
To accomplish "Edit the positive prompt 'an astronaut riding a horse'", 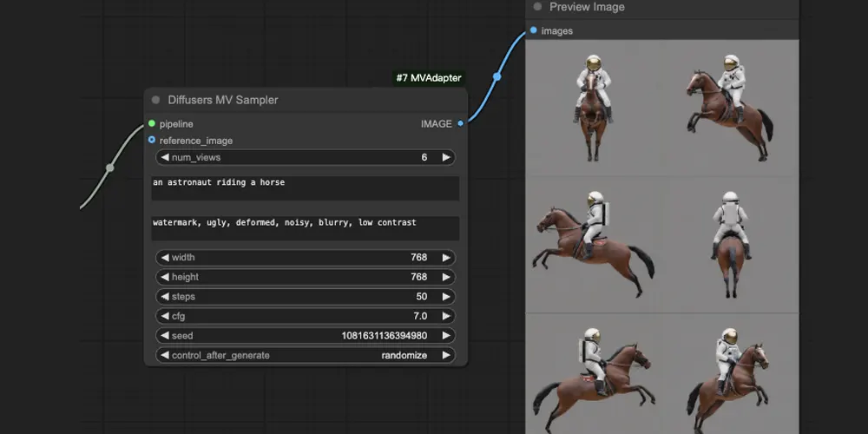I will click(305, 188).
